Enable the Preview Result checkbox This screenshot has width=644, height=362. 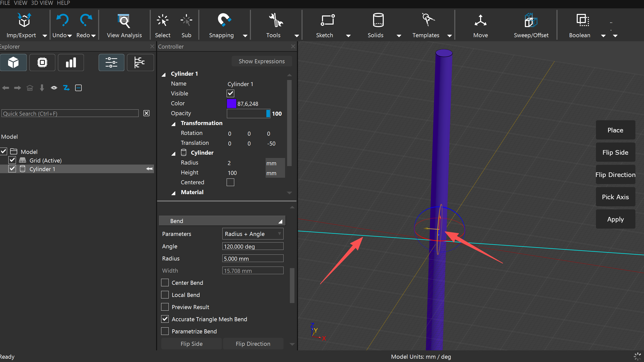[x=165, y=307]
